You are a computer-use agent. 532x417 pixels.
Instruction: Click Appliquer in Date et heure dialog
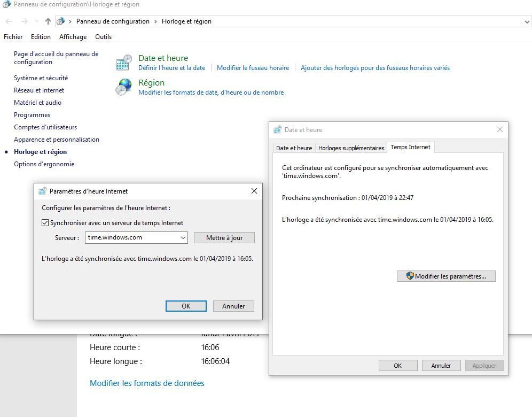(484, 366)
